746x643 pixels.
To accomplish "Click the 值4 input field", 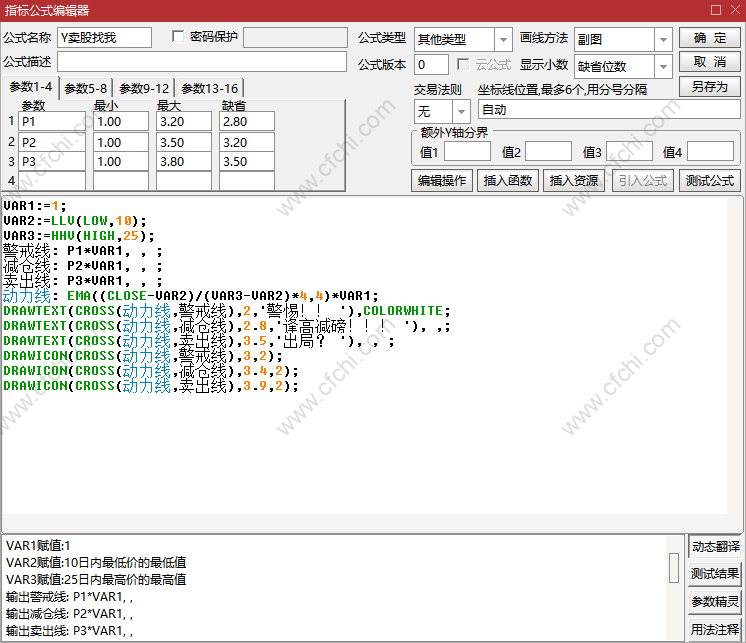I will pyautogui.click(x=710, y=152).
